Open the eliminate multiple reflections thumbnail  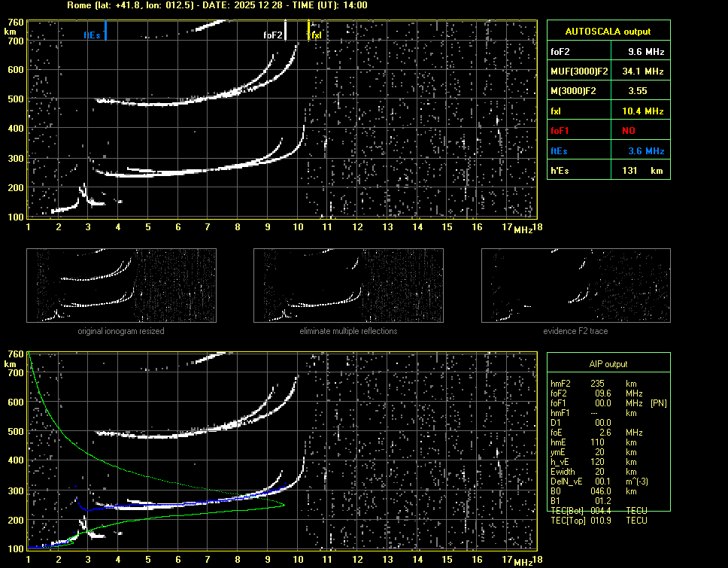tap(348, 284)
